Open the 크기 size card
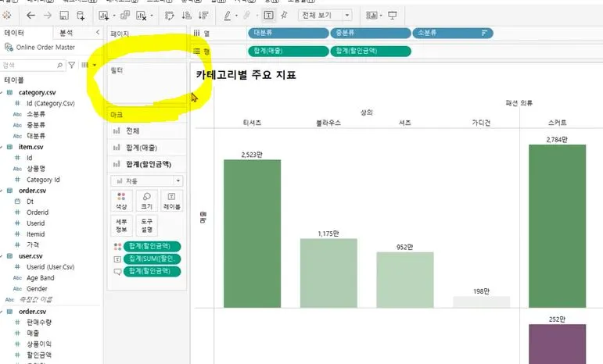The height and width of the screenshot is (364, 603). pyautogui.click(x=146, y=201)
